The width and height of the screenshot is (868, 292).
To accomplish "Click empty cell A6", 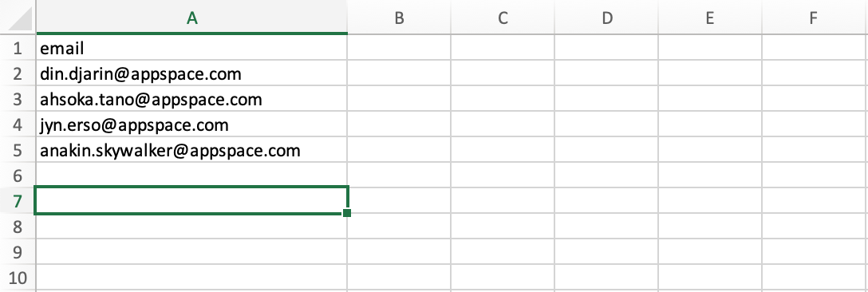I will [x=191, y=175].
